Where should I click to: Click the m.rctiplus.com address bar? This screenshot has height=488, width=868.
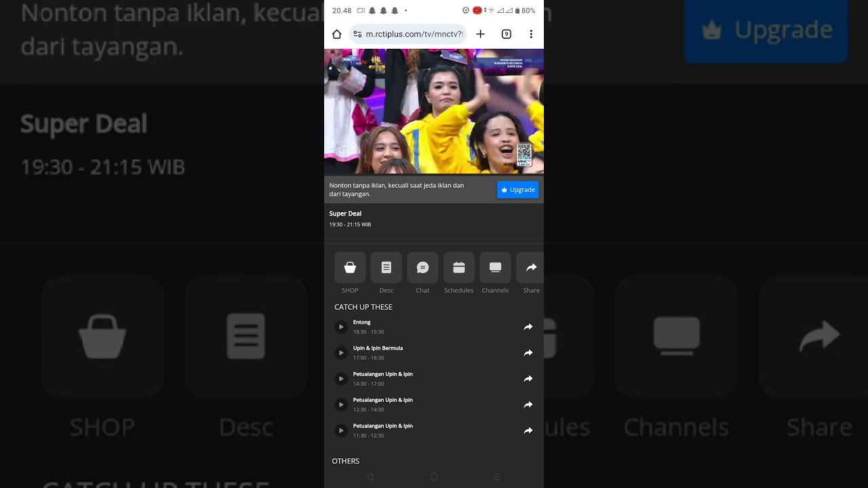[408, 34]
